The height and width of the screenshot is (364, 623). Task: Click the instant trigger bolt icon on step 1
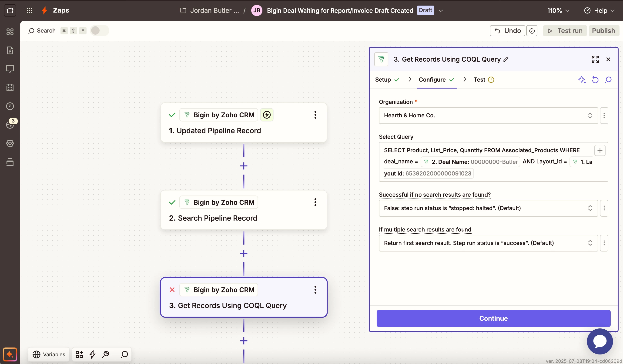pyautogui.click(x=267, y=115)
